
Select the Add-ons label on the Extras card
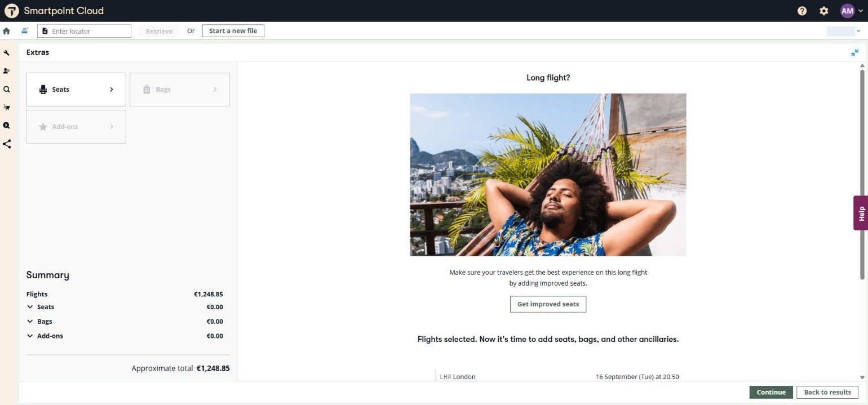pos(65,127)
